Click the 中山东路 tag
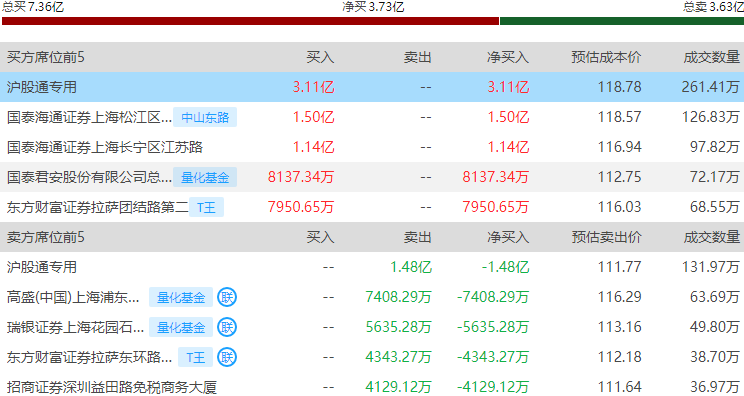Image resolution: width=744 pixels, height=396 pixels. pos(205,117)
